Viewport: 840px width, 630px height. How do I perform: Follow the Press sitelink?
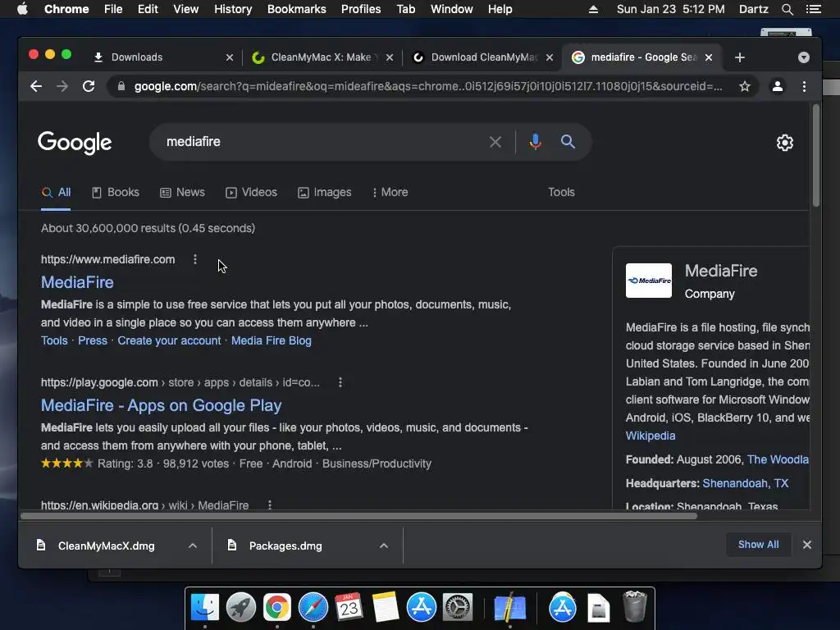point(93,340)
